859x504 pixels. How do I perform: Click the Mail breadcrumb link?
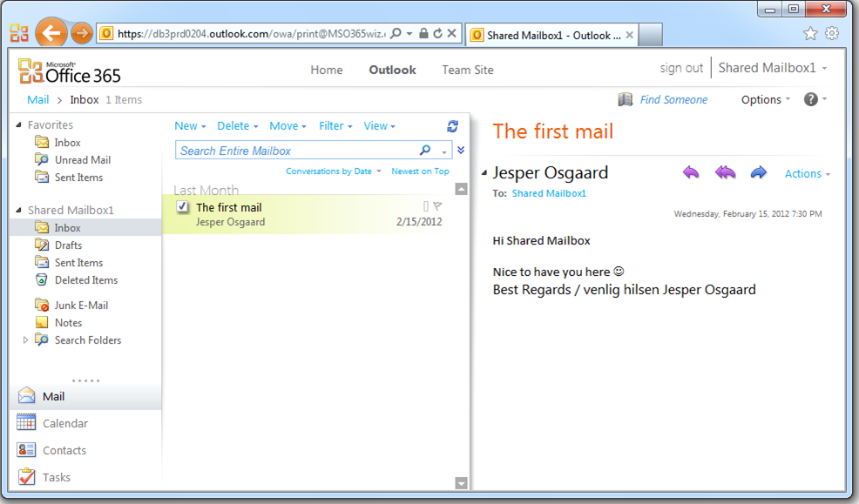coord(37,99)
